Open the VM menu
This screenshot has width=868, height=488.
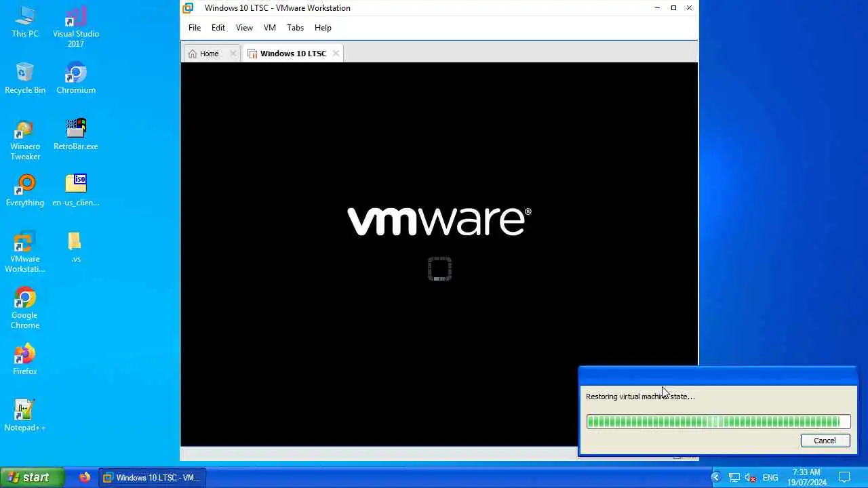(x=270, y=28)
